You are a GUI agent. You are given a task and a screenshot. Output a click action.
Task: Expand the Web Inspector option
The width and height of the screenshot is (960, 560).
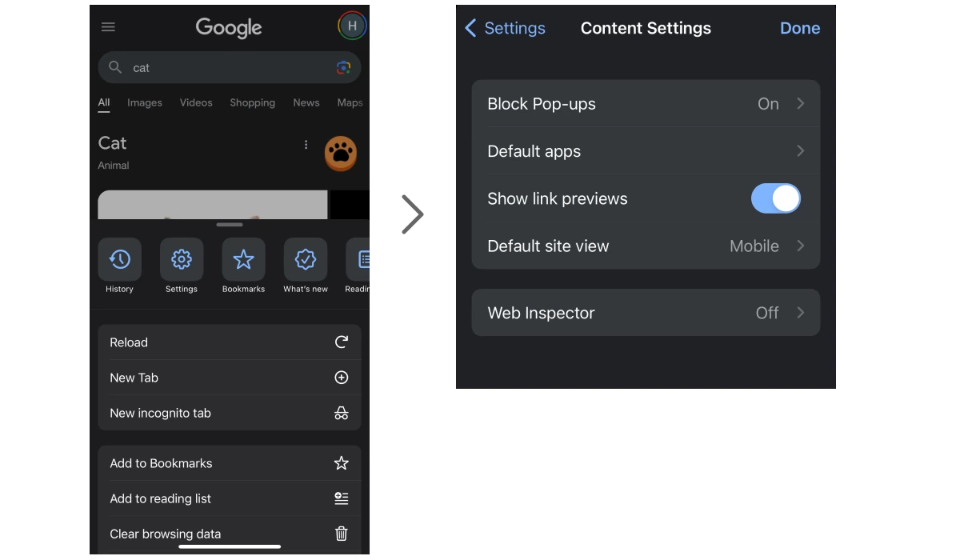point(646,313)
